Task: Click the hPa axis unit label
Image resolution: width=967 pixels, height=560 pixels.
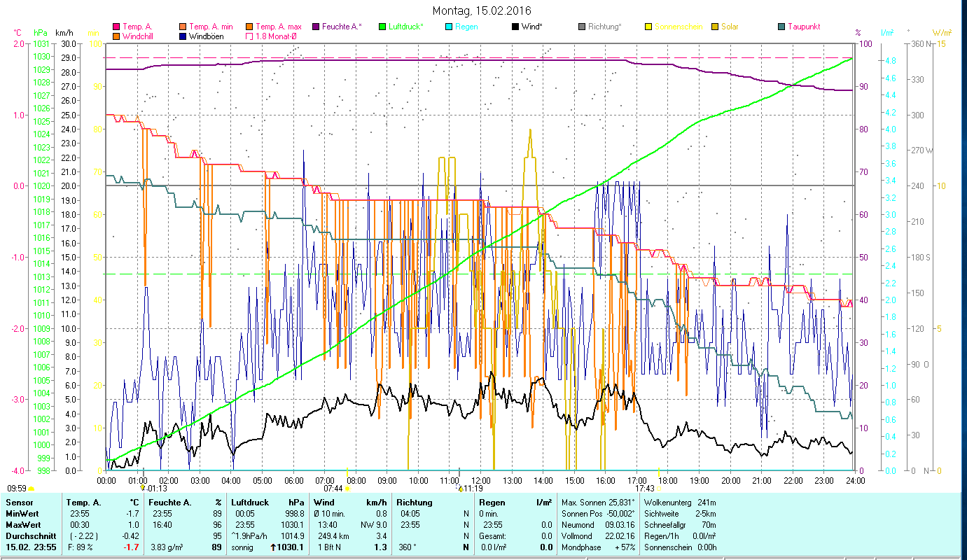Action: point(41,33)
